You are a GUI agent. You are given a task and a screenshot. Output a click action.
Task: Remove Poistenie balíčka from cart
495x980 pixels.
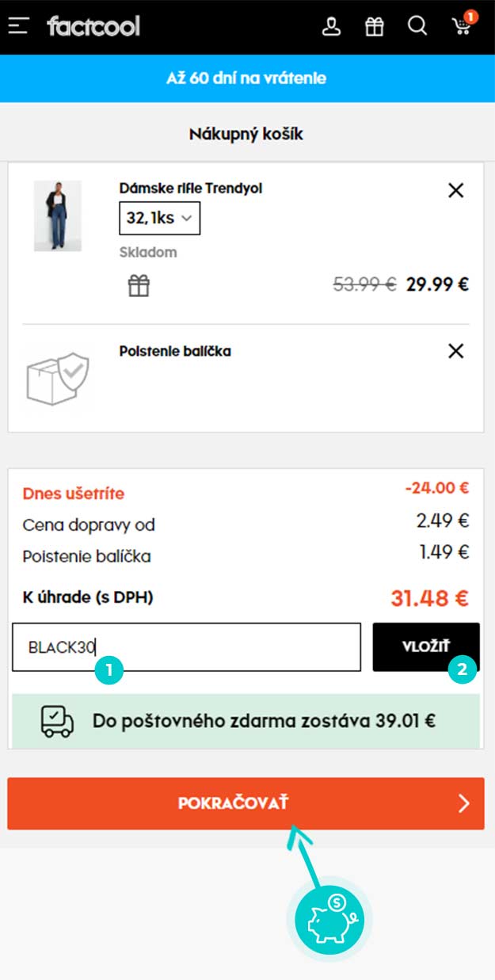455,351
